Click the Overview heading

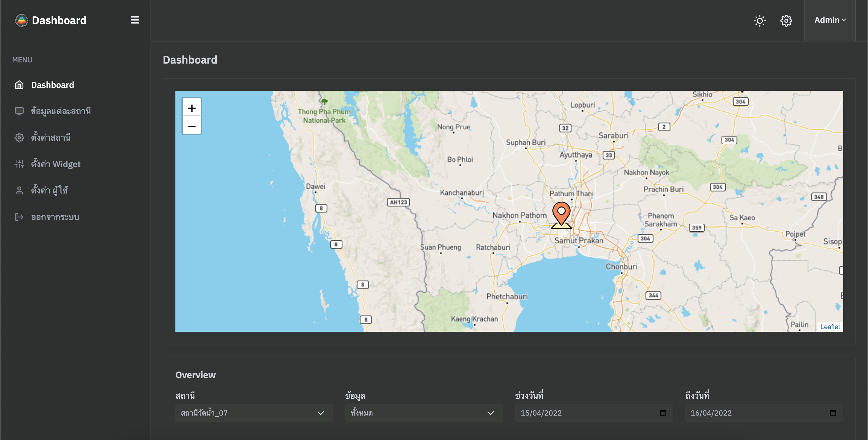[195, 375]
